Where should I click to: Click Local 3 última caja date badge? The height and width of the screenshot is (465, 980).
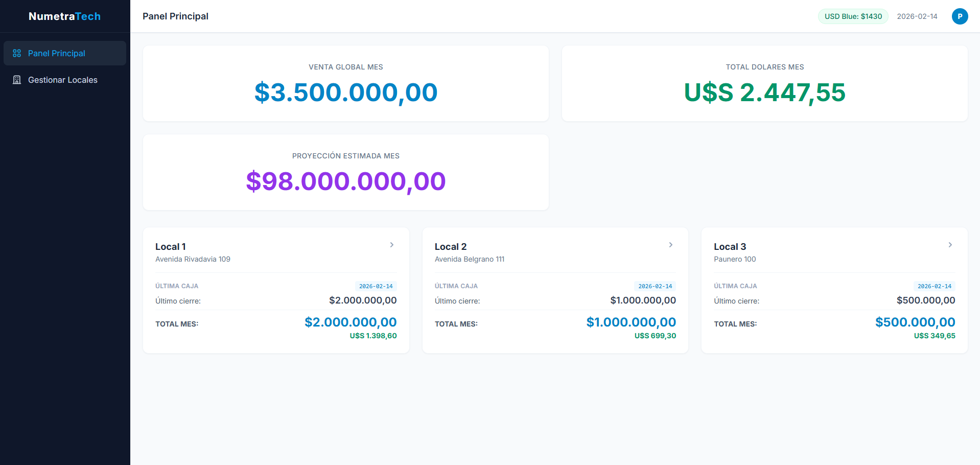[x=934, y=286]
